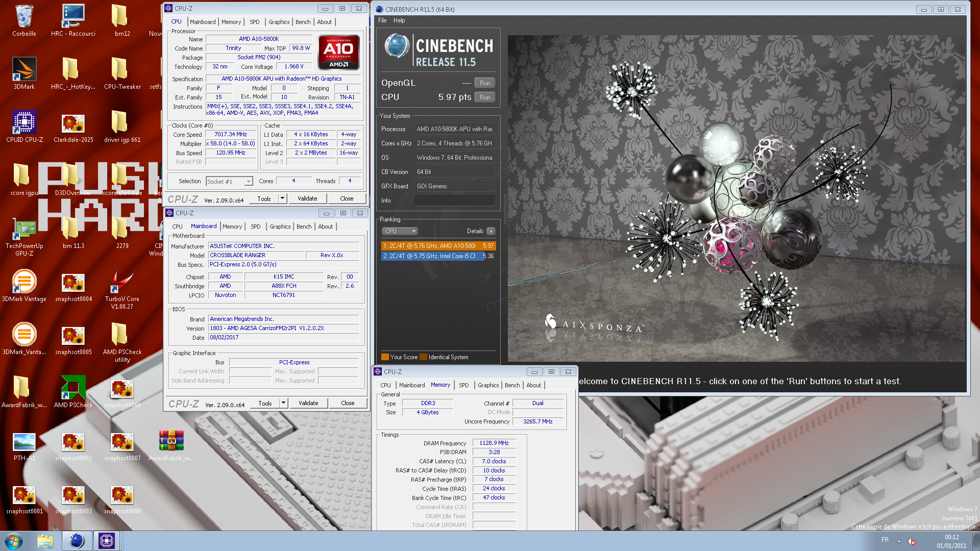This screenshot has width=980, height=551.
Task: Open Tools dropdown arrow in top CPU-Z
Action: pos(282,198)
